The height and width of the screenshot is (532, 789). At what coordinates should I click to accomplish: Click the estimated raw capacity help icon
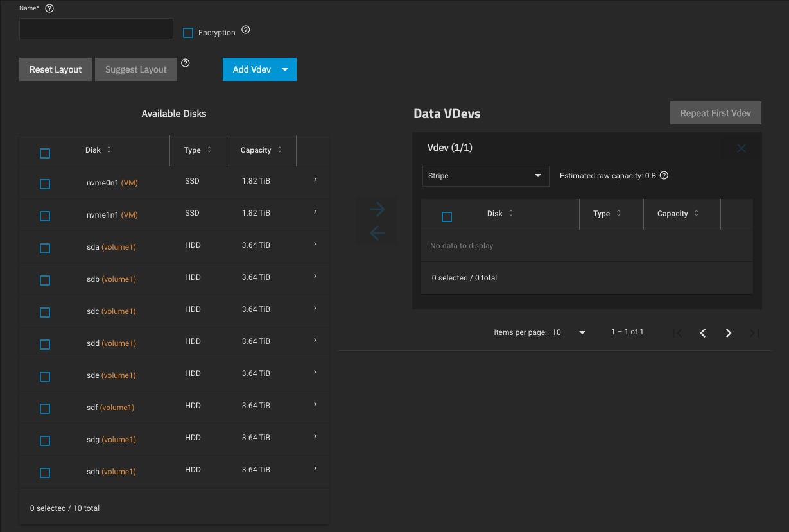click(664, 175)
